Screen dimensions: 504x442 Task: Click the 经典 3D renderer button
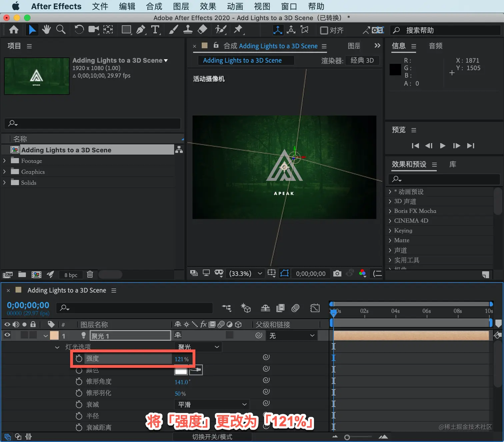tap(362, 60)
